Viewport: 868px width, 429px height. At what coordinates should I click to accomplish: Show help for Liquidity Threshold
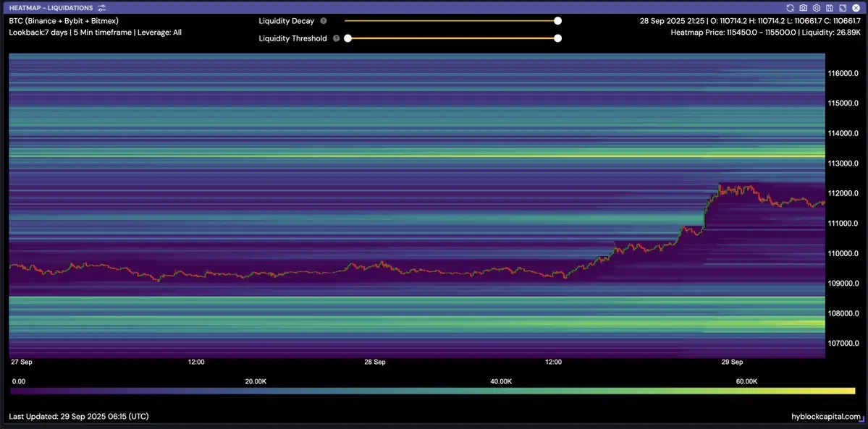pyautogui.click(x=336, y=39)
